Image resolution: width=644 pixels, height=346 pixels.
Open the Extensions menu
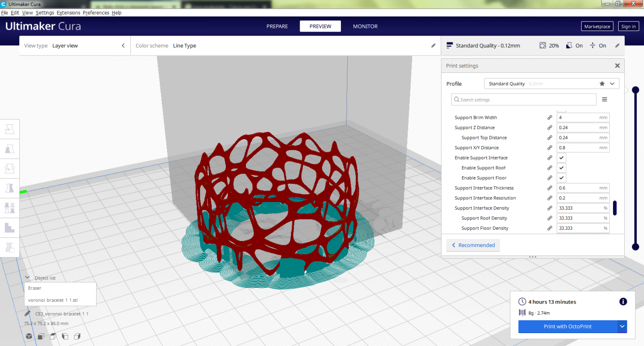pos(69,13)
